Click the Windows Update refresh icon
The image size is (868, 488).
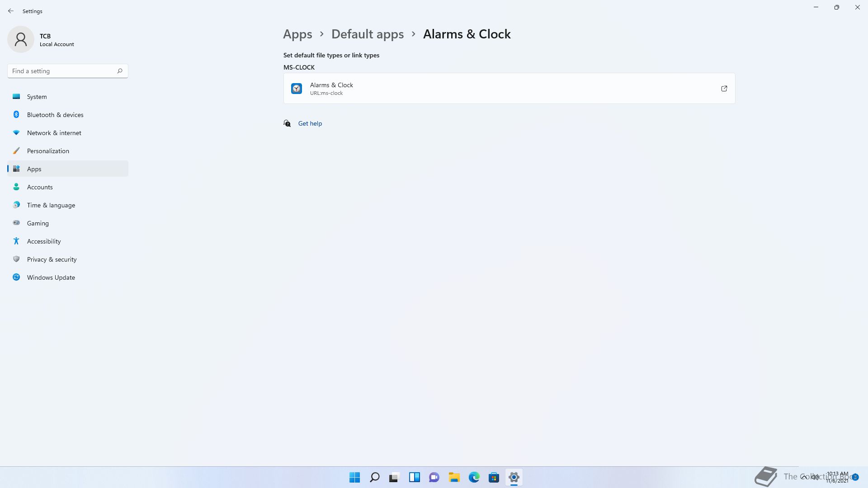(x=16, y=277)
